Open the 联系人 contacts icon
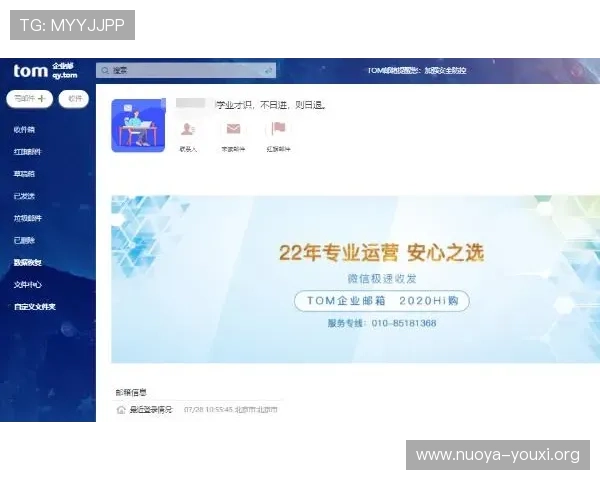600x480 pixels. [x=188, y=129]
